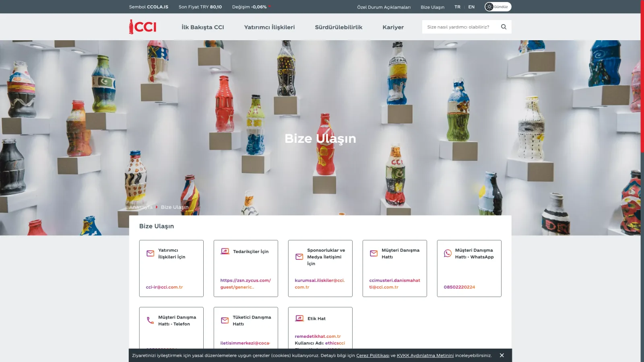This screenshot has height=362, width=644.
Task: Click Bize Ulaşın section heading
Action: (157, 226)
